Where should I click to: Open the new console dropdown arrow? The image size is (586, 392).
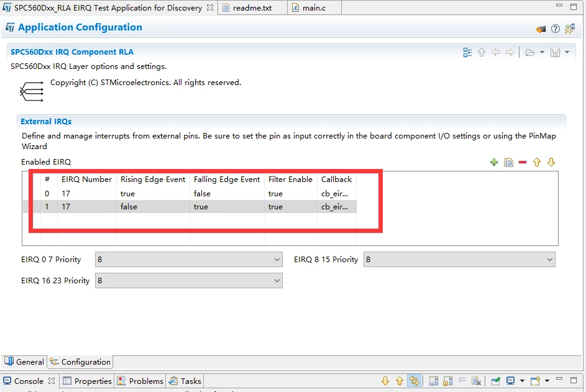(x=547, y=381)
